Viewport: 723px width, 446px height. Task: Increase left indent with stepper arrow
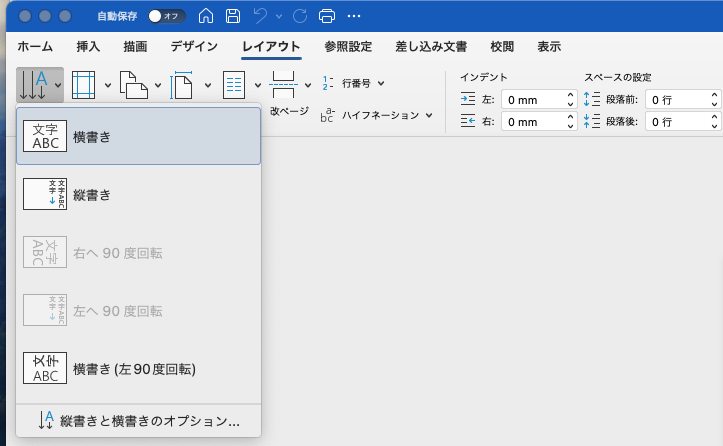coord(570,95)
